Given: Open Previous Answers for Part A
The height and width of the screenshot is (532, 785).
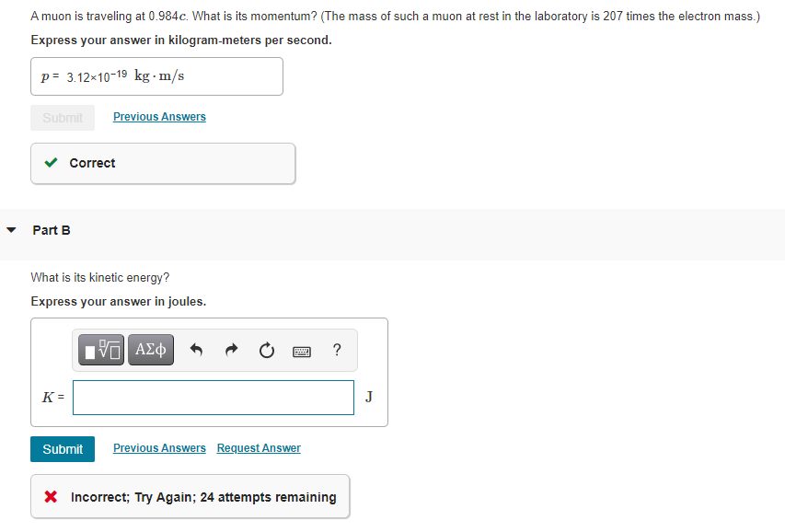Looking at the screenshot, I should click(x=159, y=117).
